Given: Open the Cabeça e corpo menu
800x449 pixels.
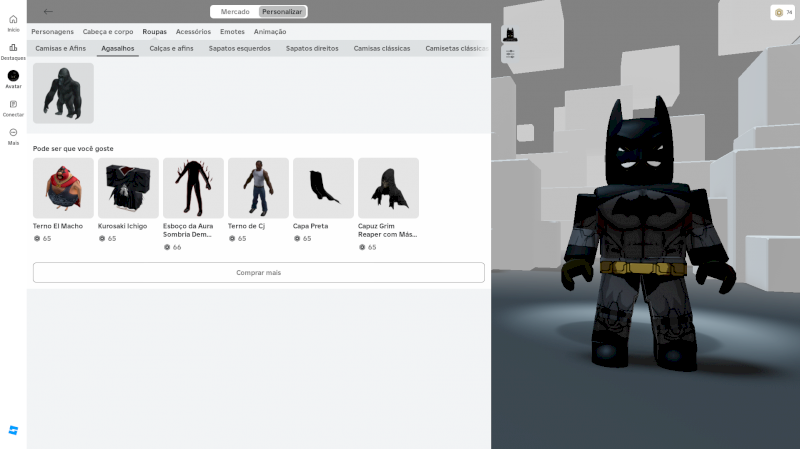Looking at the screenshot, I should pos(108,32).
